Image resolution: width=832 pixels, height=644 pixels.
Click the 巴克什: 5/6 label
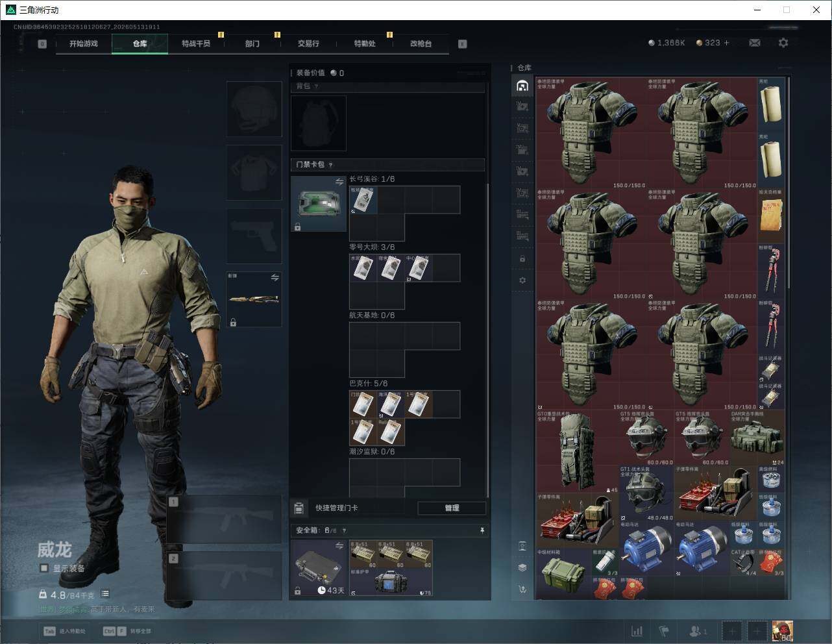pyautogui.click(x=369, y=384)
